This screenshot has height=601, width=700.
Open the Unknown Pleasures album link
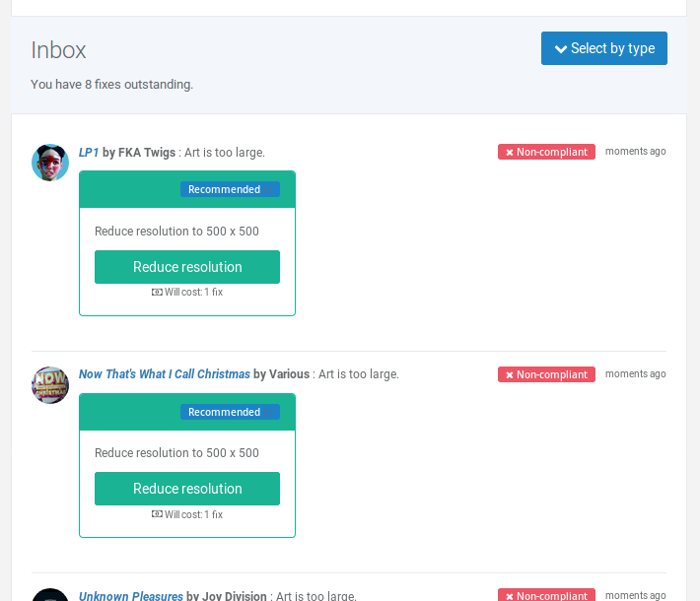pyautogui.click(x=131, y=596)
